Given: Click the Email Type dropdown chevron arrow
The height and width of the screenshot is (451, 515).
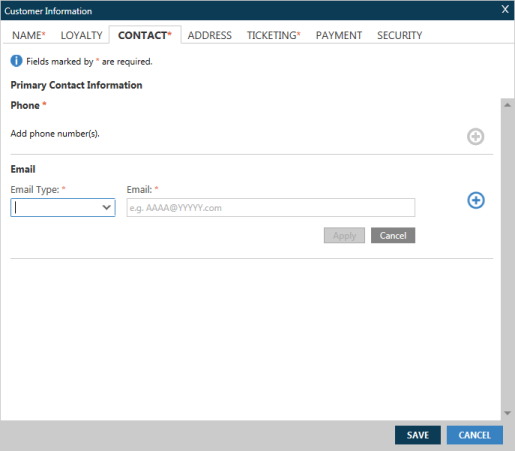Looking at the screenshot, I should coord(106,207).
